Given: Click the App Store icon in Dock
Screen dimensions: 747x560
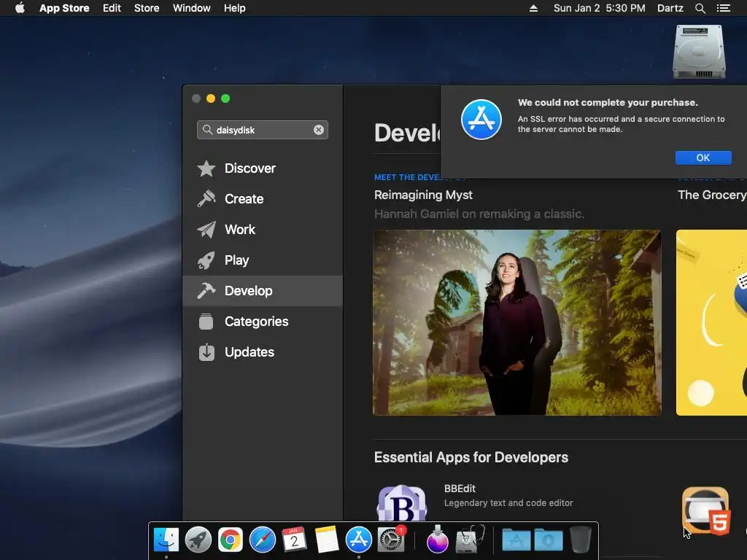Looking at the screenshot, I should click(358, 540).
